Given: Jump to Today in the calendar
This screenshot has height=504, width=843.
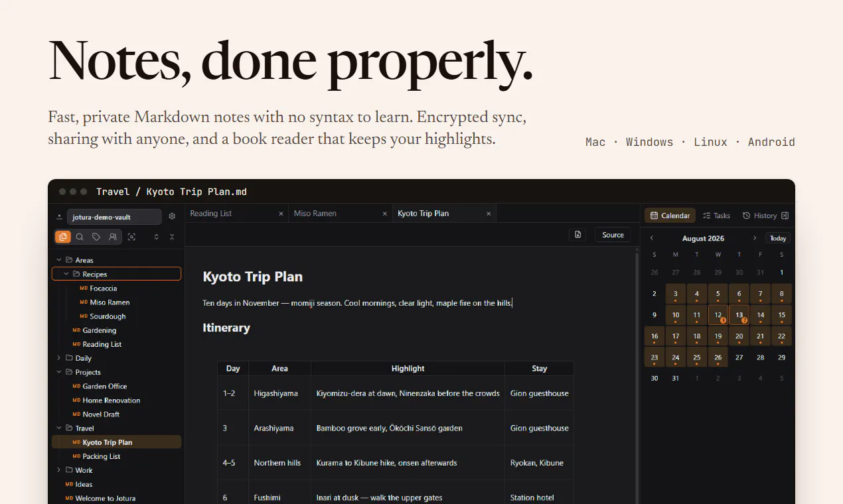Looking at the screenshot, I should tap(778, 238).
